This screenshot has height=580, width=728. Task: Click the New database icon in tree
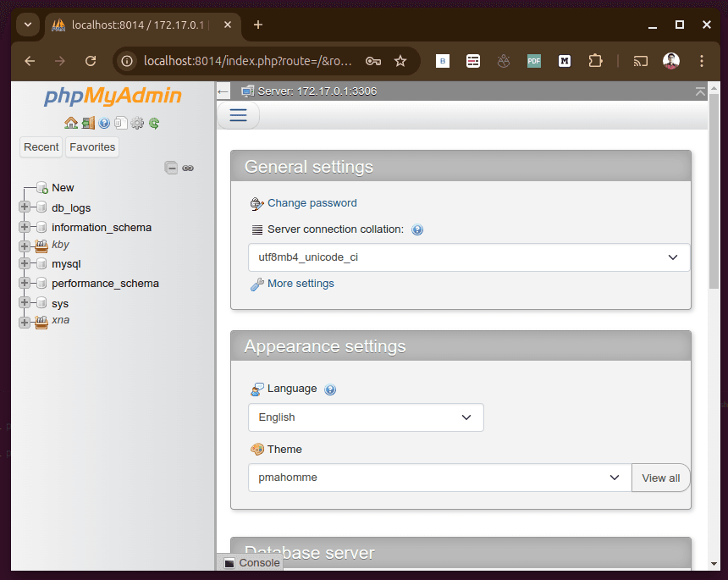tap(41, 188)
